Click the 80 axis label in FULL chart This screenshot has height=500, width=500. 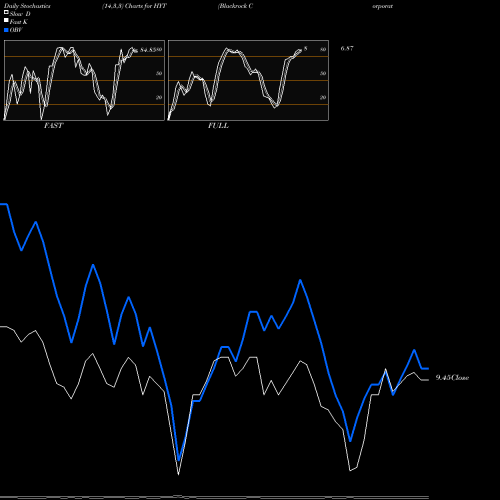pos(323,50)
